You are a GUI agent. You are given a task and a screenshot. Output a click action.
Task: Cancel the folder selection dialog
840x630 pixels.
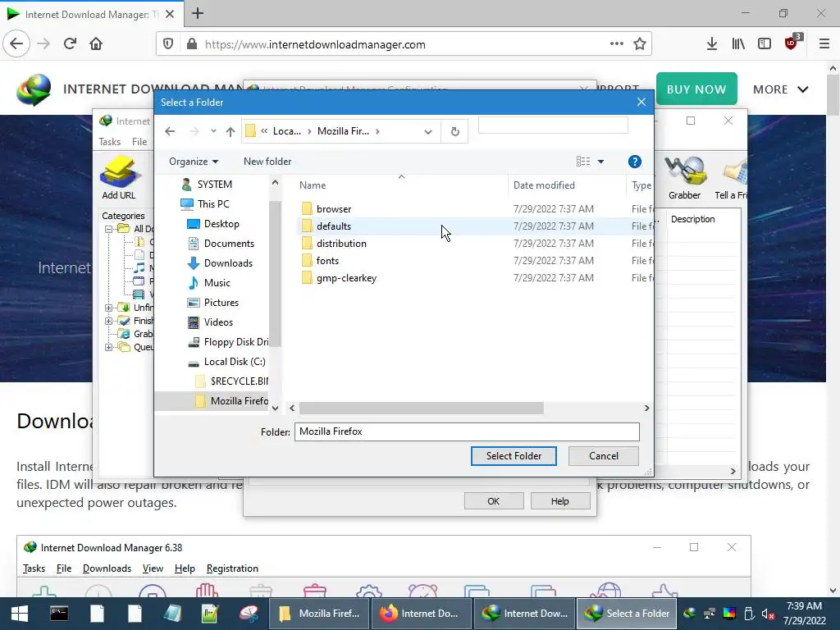(603, 456)
